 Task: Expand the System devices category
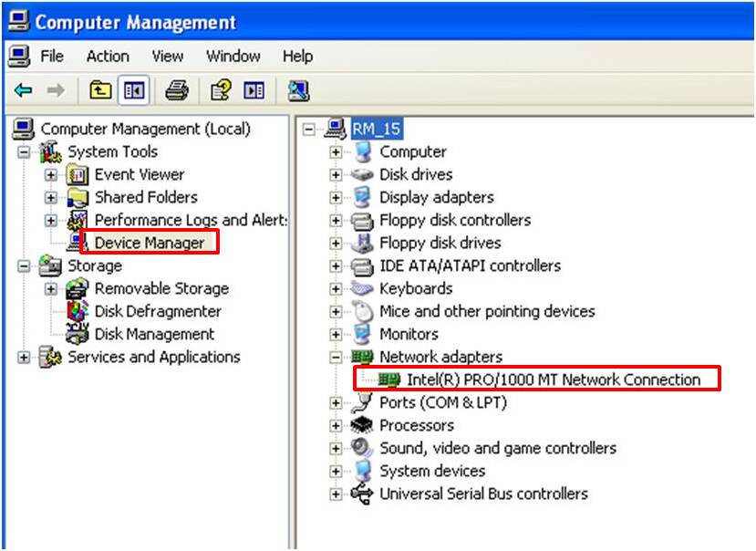click(x=336, y=472)
